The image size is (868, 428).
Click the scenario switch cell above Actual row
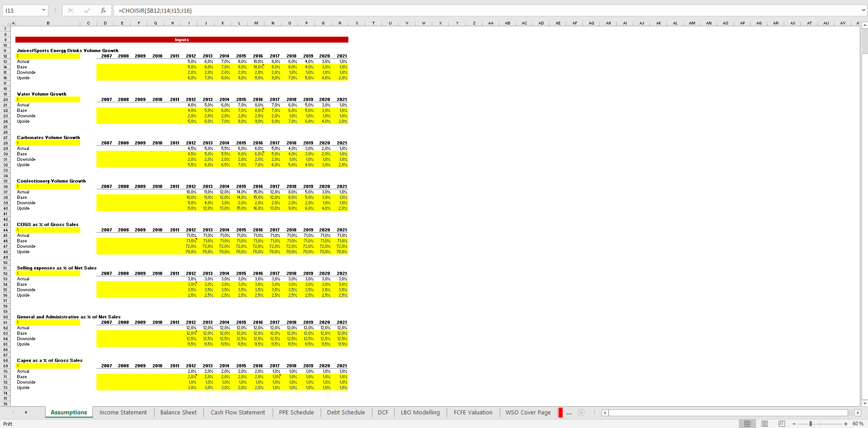tap(48, 56)
